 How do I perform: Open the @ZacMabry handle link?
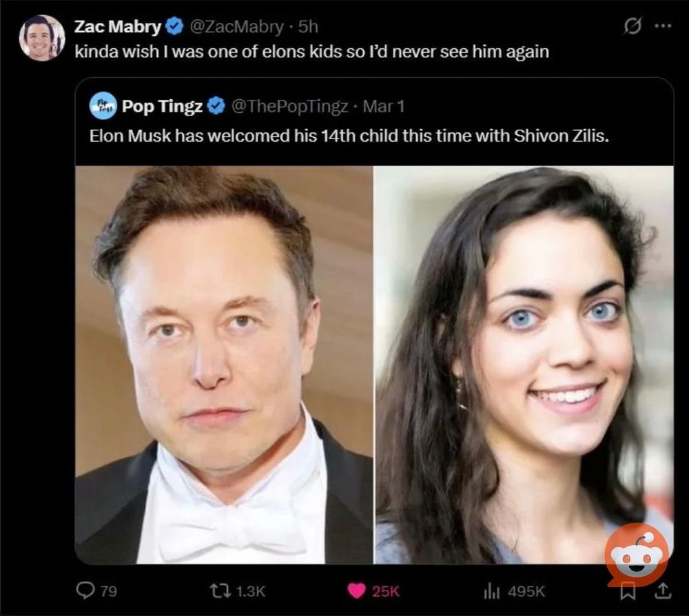pos(236,27)
